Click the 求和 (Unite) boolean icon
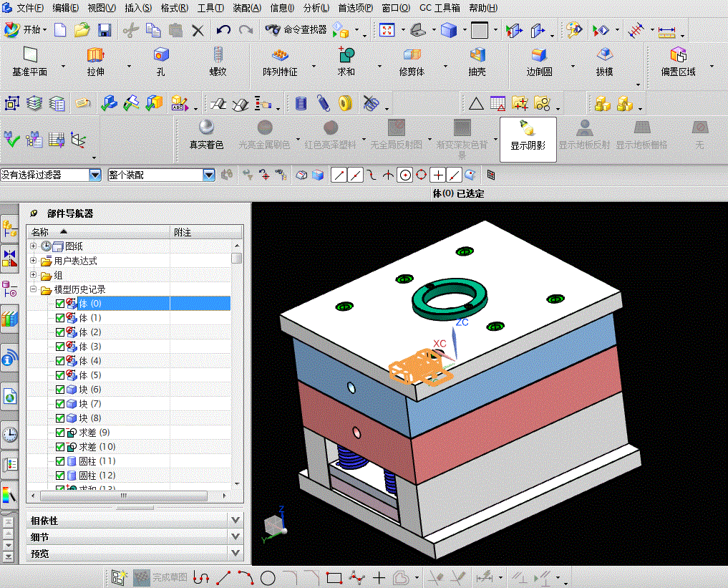This screenshot has width=728, height=588. (346, 56)
